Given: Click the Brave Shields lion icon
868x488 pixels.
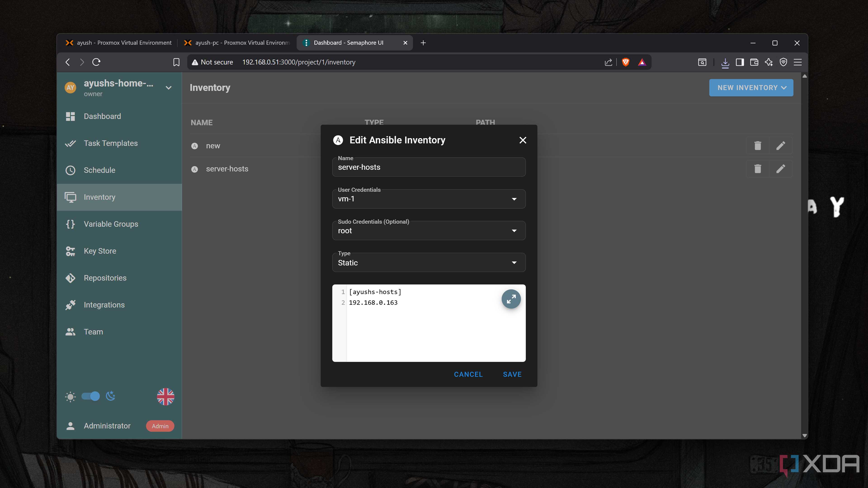Looking at the screenshot, I should (x=625, y=62).
